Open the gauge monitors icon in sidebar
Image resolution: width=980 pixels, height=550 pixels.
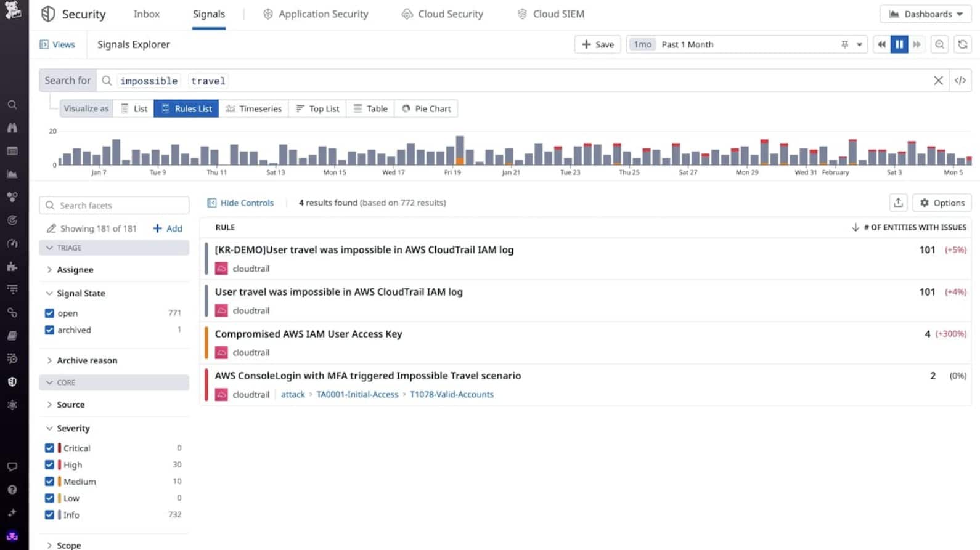click(12, 243)
